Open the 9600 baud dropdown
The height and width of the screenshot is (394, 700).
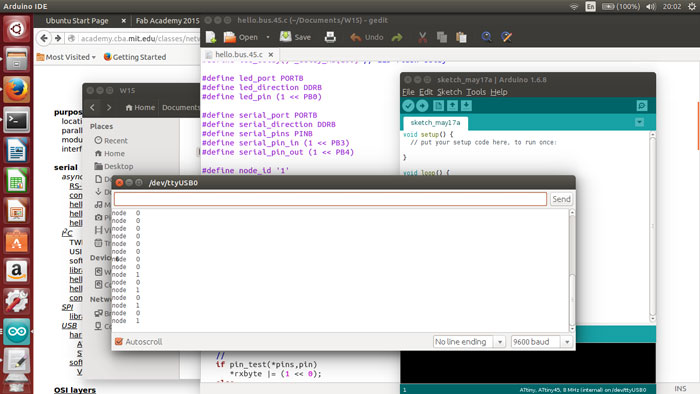point(542,342)
